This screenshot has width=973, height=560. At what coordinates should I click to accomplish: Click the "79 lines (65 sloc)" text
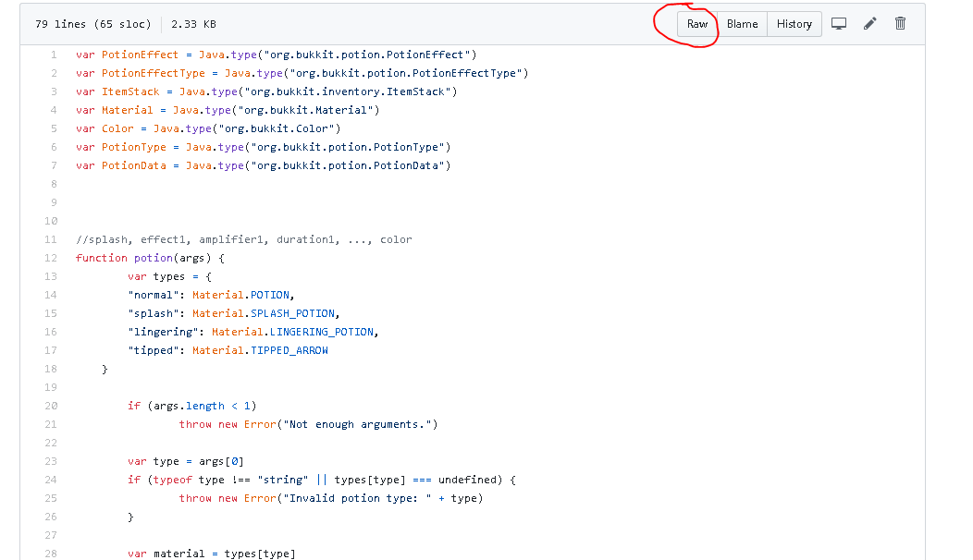(93, 24)
